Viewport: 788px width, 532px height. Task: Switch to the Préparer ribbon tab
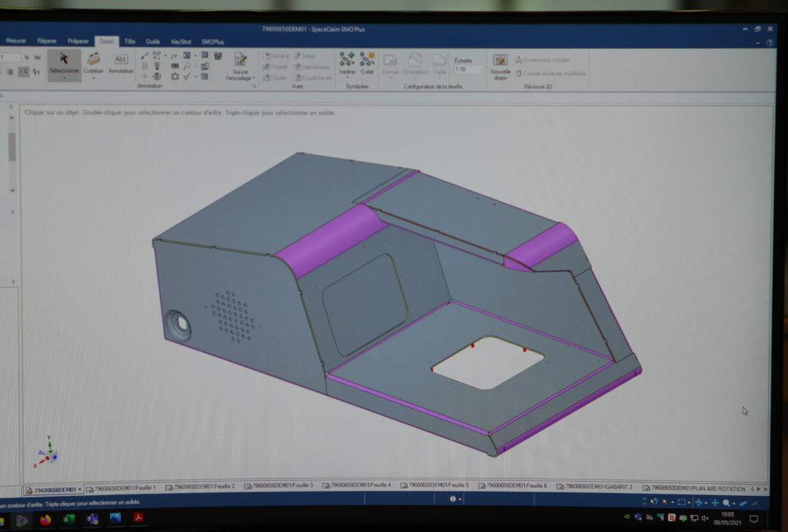(78, 41)
